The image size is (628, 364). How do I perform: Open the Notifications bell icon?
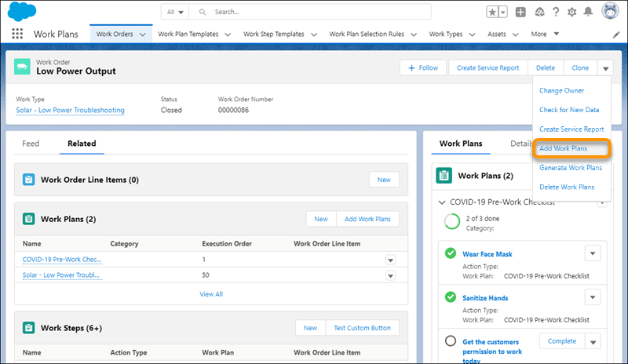point(588,12)
